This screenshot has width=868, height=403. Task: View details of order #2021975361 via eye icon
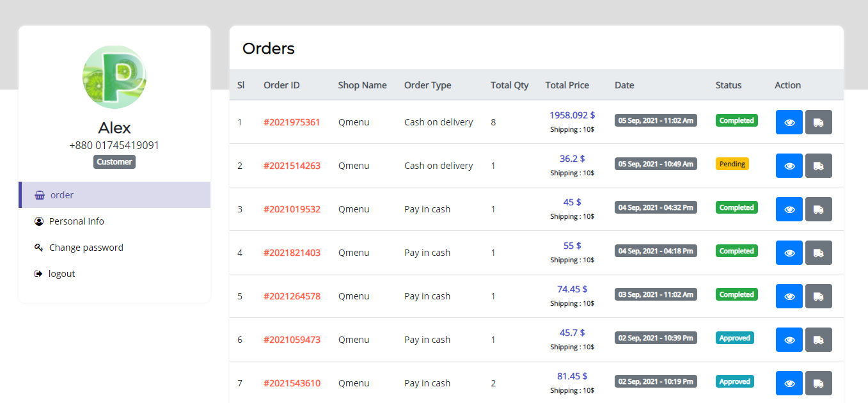click(x=789, y=122)
